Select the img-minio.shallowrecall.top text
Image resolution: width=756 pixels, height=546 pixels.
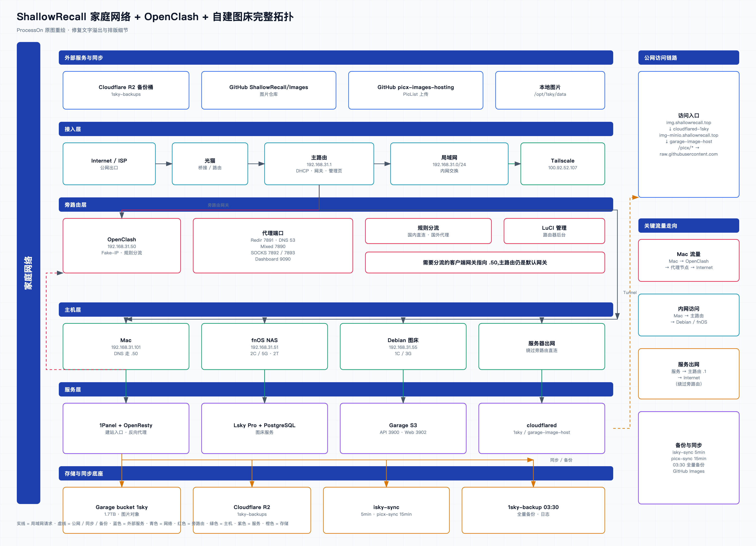coord(689,135)
